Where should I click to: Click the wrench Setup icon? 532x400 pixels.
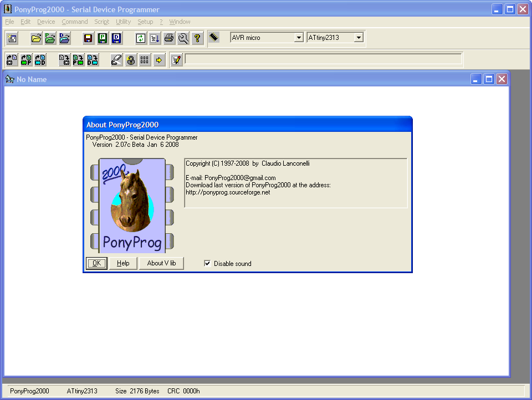[183, 38]
